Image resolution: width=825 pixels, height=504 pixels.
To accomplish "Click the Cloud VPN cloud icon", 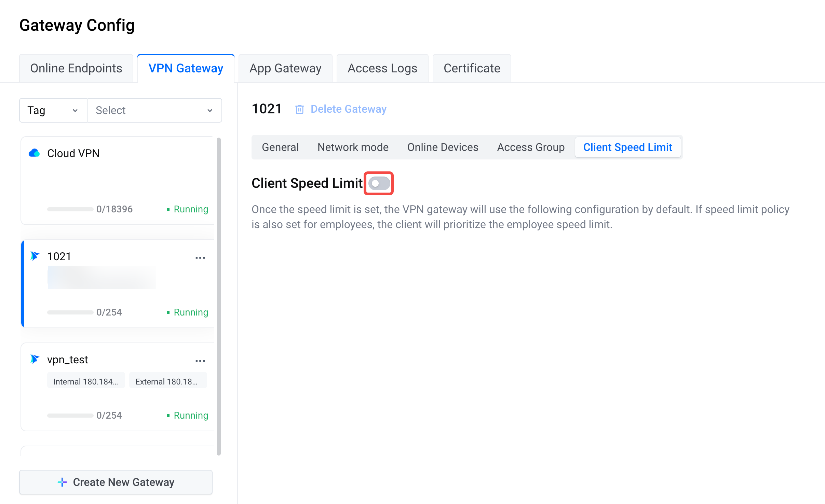I will 34,153.
